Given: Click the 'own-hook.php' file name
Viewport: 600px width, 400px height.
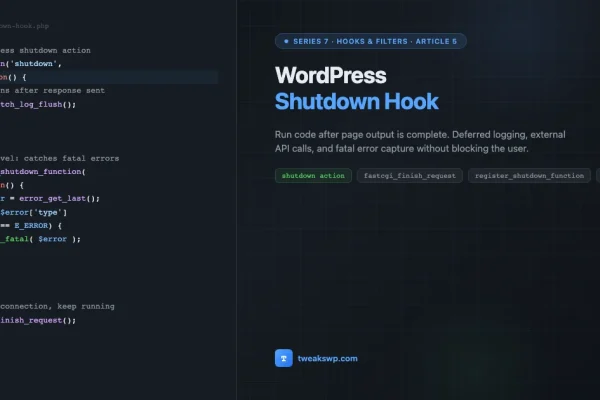Looking at the screenshot, I should coord(24,26).
